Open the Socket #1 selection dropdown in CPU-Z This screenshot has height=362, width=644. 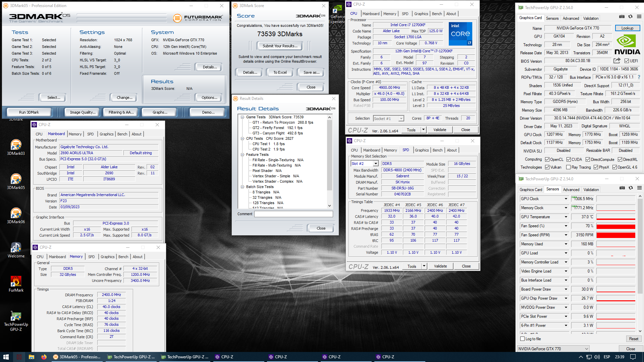click(x=388, y=118)
